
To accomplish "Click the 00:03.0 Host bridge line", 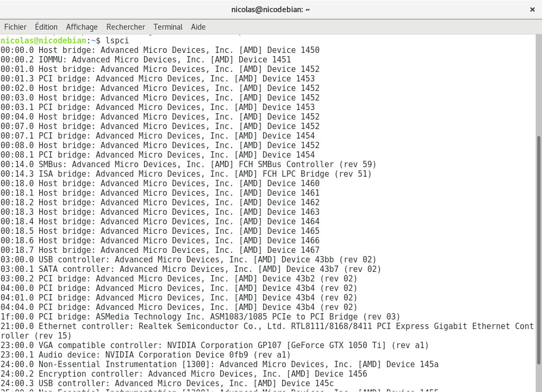I will pos(160,98).
